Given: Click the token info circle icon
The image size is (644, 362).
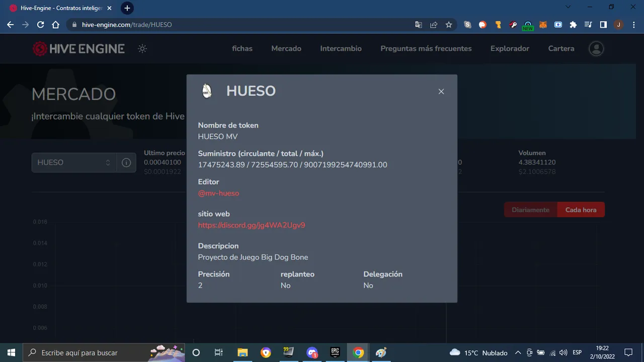Looking at the screenshot, I should pyautogui.click(x=126, y=162).
